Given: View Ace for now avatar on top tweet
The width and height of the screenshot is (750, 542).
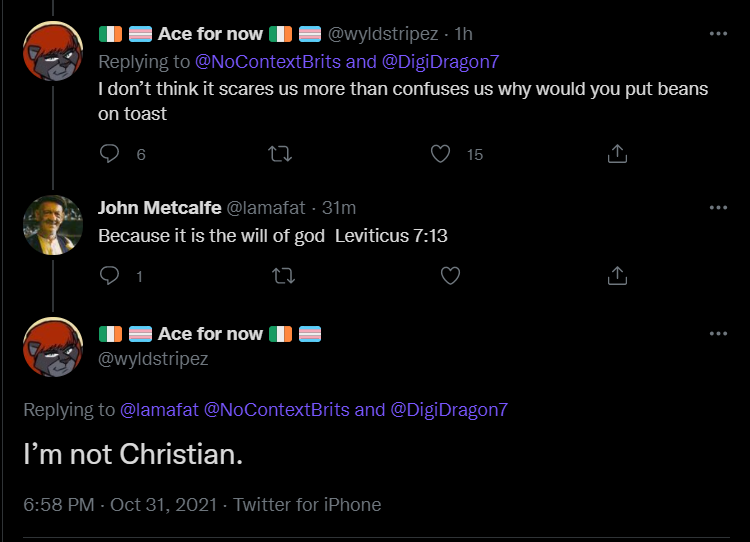Looking at the screenshot, I should [53, 51].
